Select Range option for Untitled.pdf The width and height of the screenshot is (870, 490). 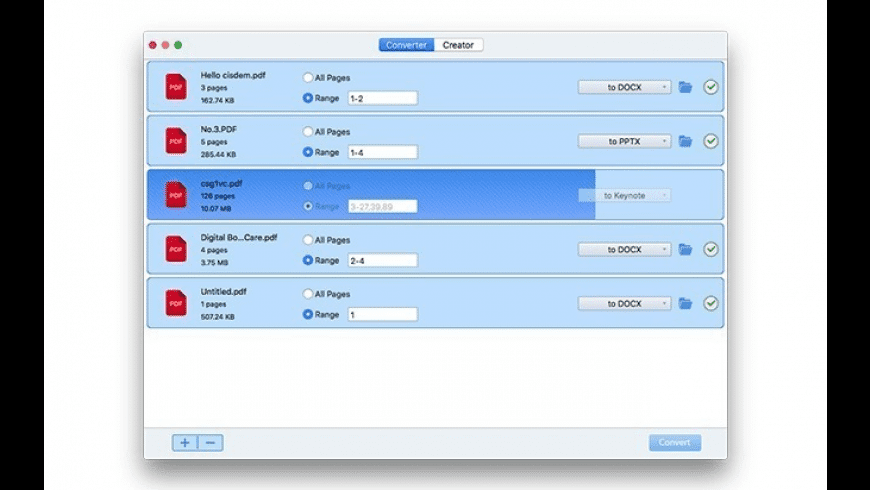308,314
